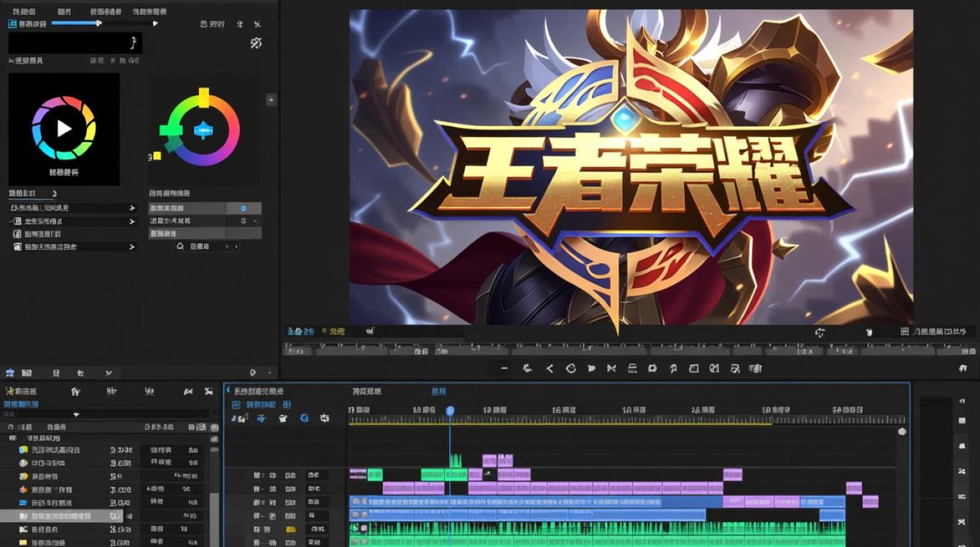Image resolution: width=980 pixels, height=547 pixels.
Task: Click the blue square icon under the top tabs
Action: pyautogui.click(x=12, y=24)
